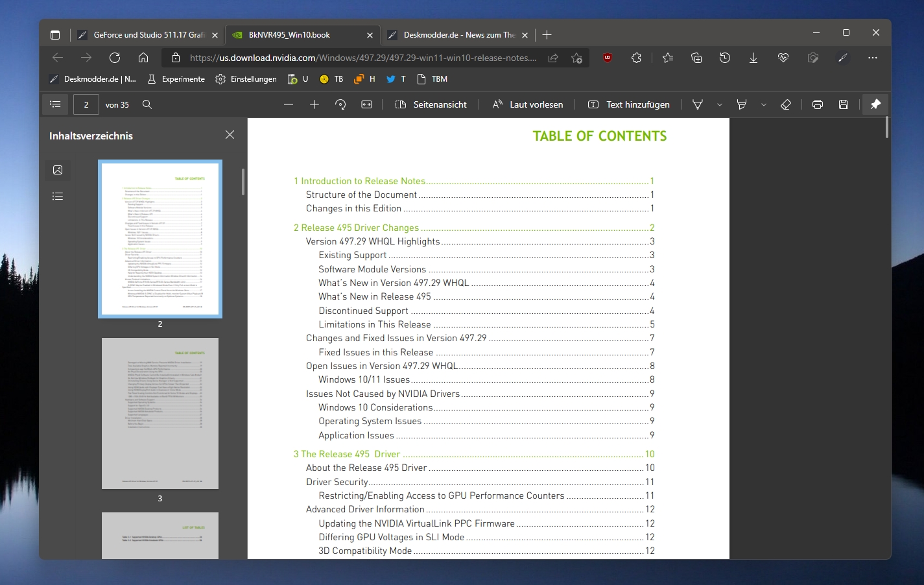Select the page 3 thumbnail

160,413
